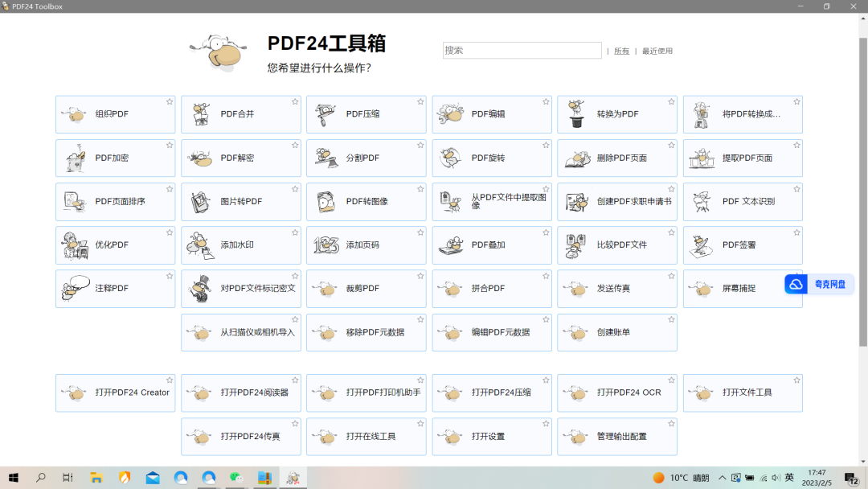Toggle favorite star on 创建账单
The image size is (868, 489).
click(671, 319)
